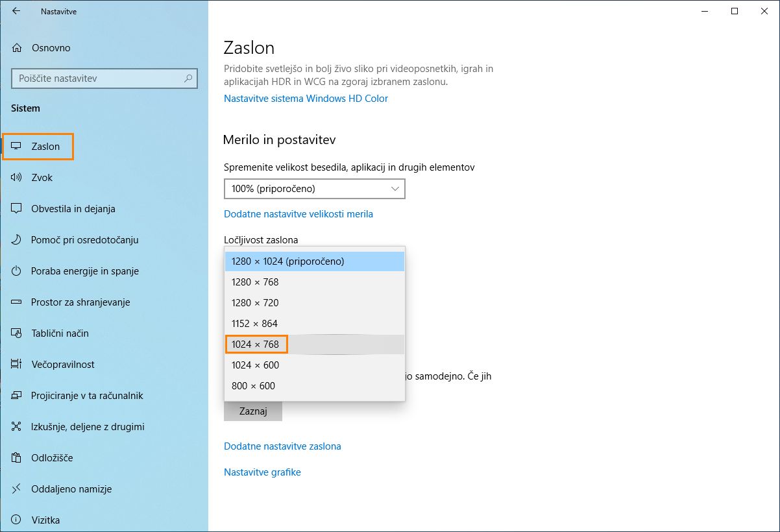
Task: Click the Poiščite nastavitev search field
Action: (x=97, y=79)
